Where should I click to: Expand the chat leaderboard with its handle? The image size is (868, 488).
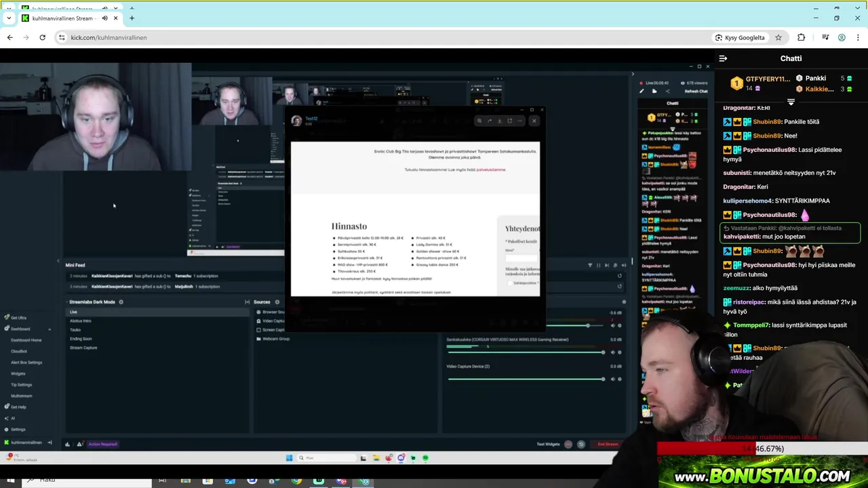(x=791, y=102)
